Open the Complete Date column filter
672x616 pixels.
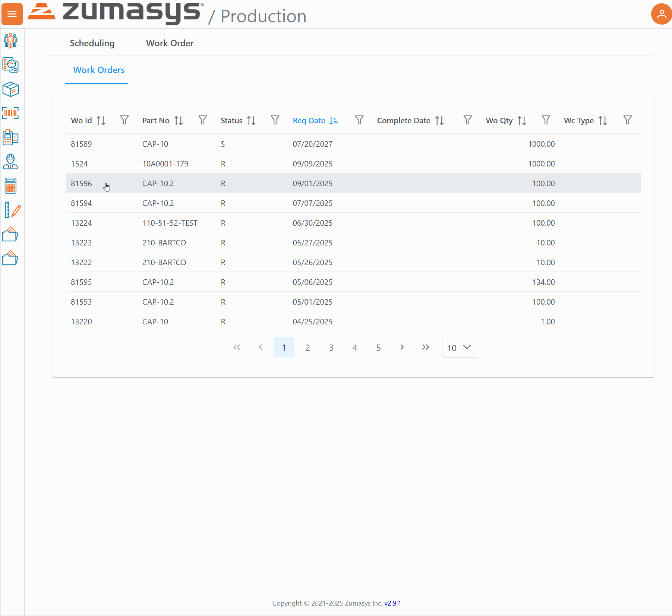pos(467,120)
